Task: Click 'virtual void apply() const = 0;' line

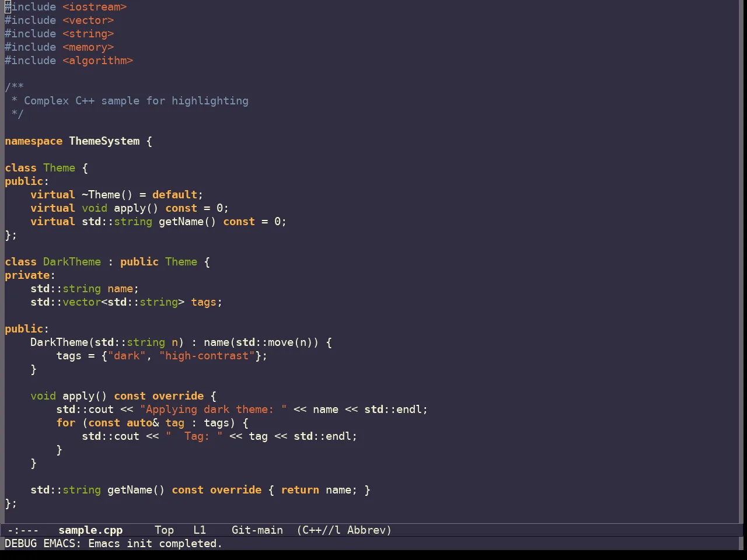Action: [130, 208]
